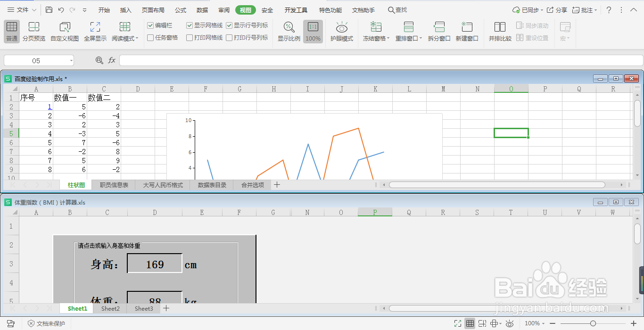This screenshot has height=330, width=644.
Task: Click Split Window (拆分窗口)
Action: 439,31
